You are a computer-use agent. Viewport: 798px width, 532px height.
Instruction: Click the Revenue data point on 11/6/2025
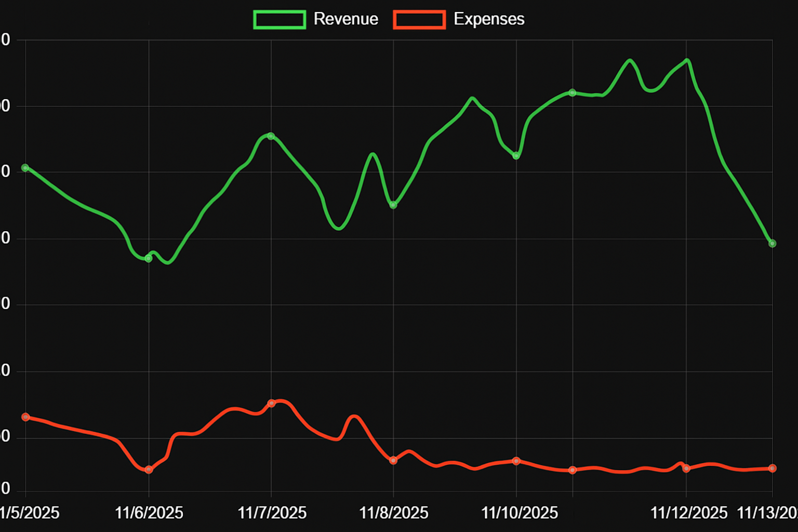pos(149,258)
